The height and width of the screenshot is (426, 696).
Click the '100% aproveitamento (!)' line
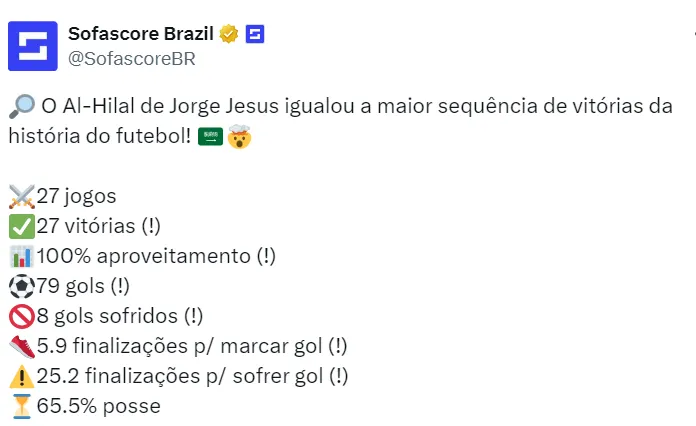(x=156, y=256)
